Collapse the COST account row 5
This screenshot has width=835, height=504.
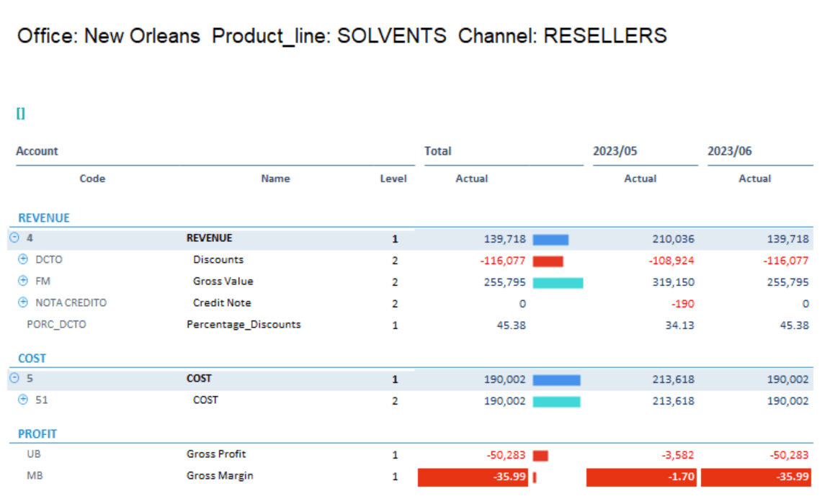coord(14,378)
